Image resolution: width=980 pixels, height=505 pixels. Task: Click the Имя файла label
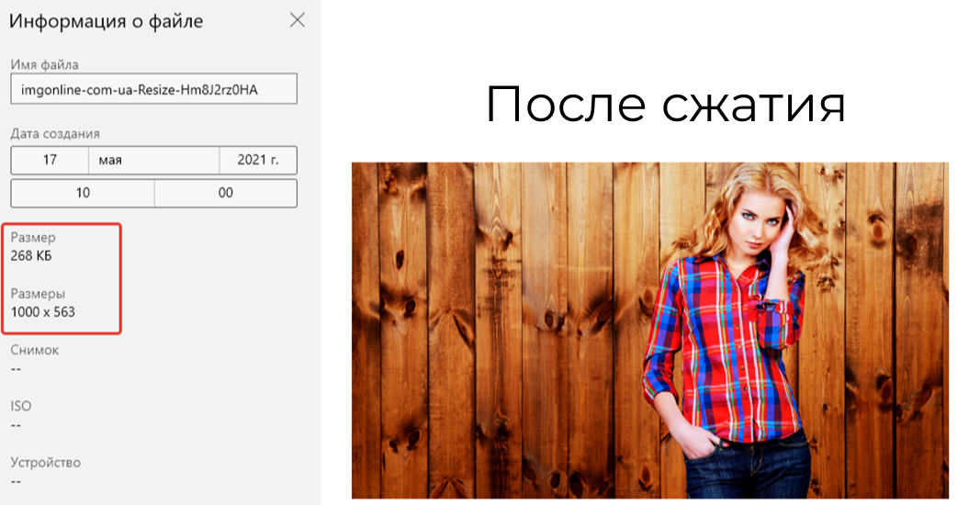44,64
